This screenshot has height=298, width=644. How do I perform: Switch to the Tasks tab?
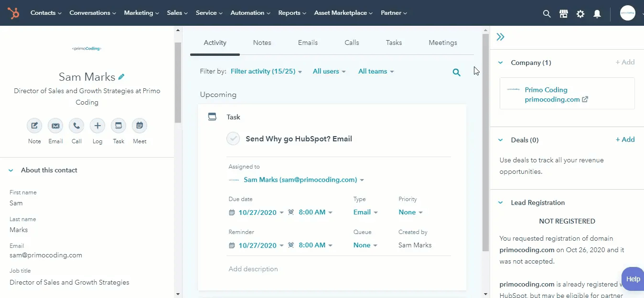394,43
